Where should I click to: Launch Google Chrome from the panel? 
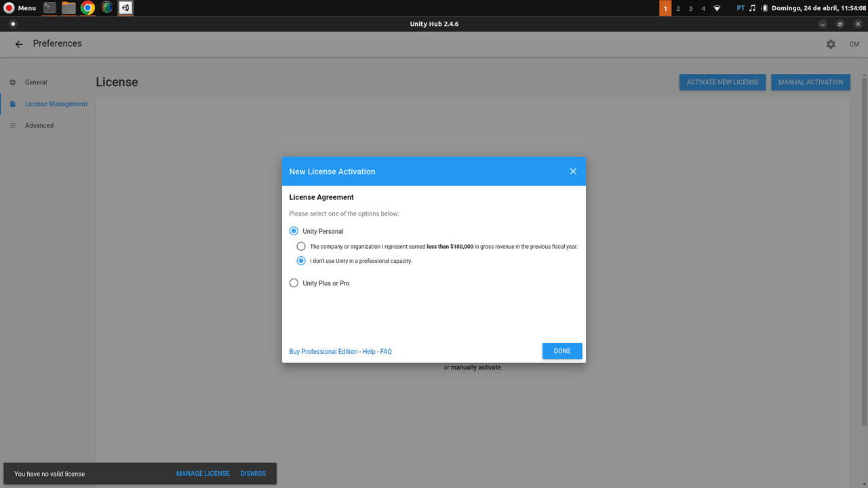coord(87,8)
